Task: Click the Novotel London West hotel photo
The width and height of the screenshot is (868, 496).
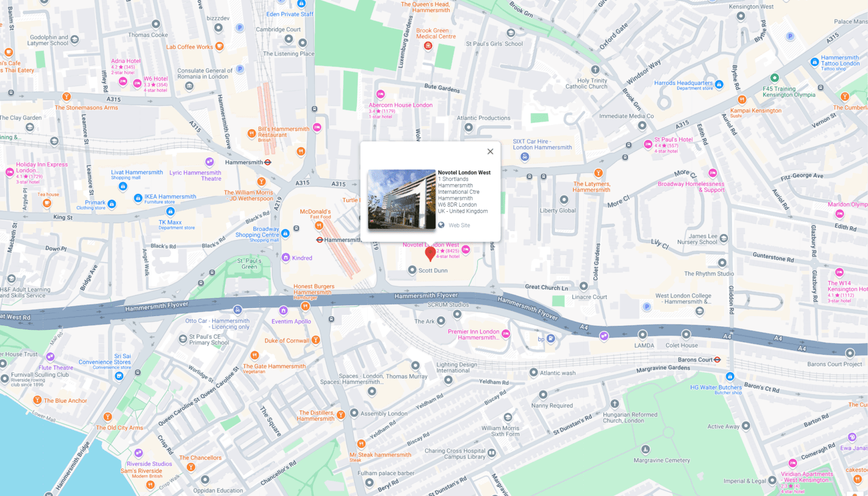Action: [x=402, y=200]
